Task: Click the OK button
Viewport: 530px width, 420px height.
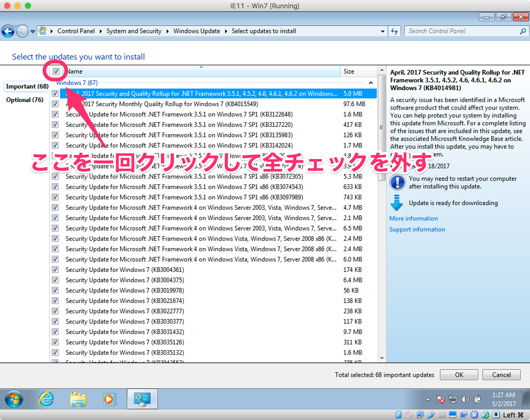Action: pyautogui.click(x=459, y=375)
